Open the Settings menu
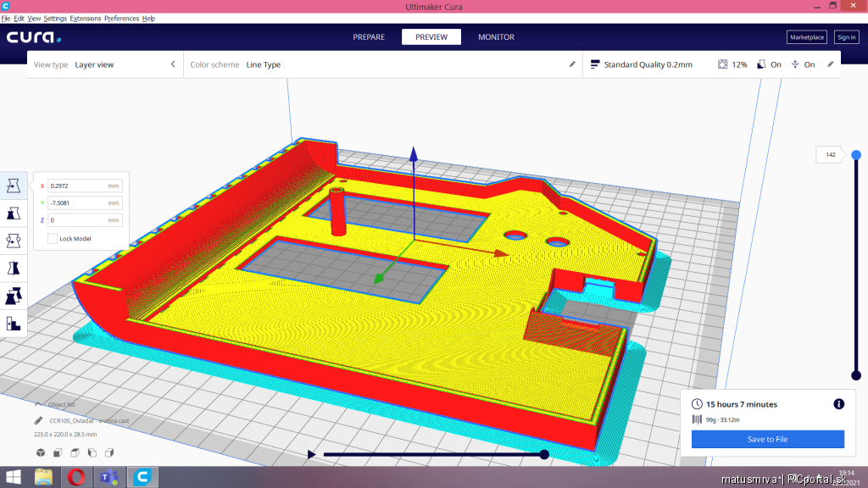 (55, 19)
